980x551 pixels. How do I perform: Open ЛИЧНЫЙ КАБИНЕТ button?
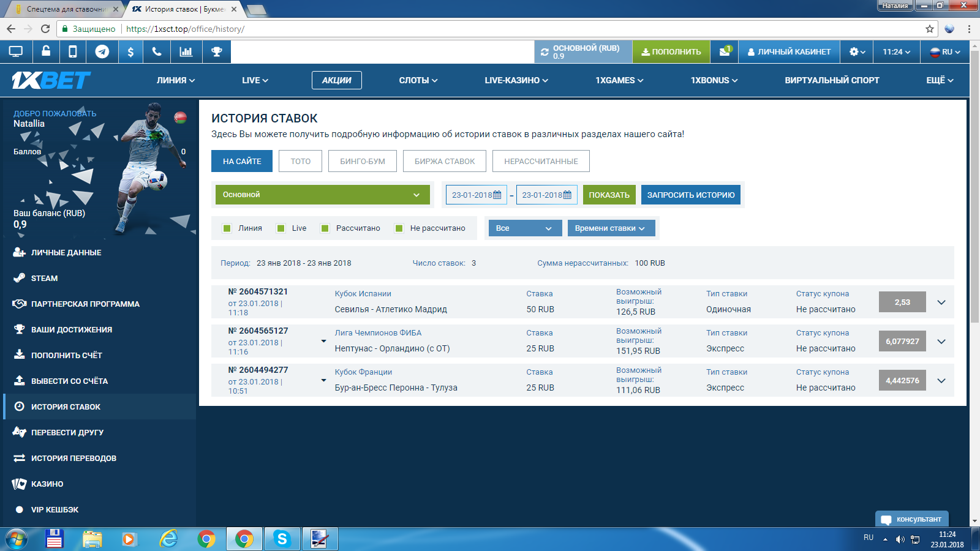pyautogui.click(x=789, y=52)
